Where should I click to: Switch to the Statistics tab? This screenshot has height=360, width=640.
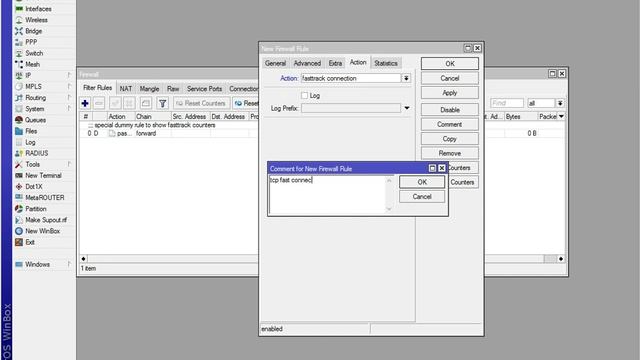point(386,63)
